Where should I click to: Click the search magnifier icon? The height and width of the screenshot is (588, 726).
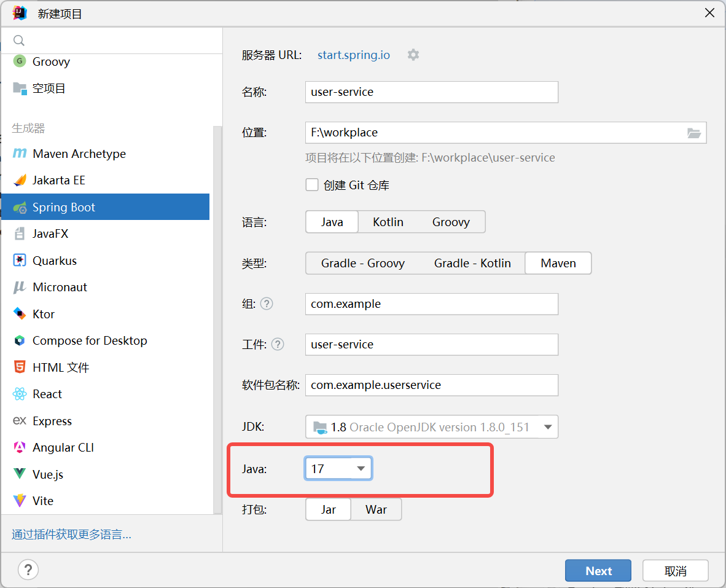19,41
